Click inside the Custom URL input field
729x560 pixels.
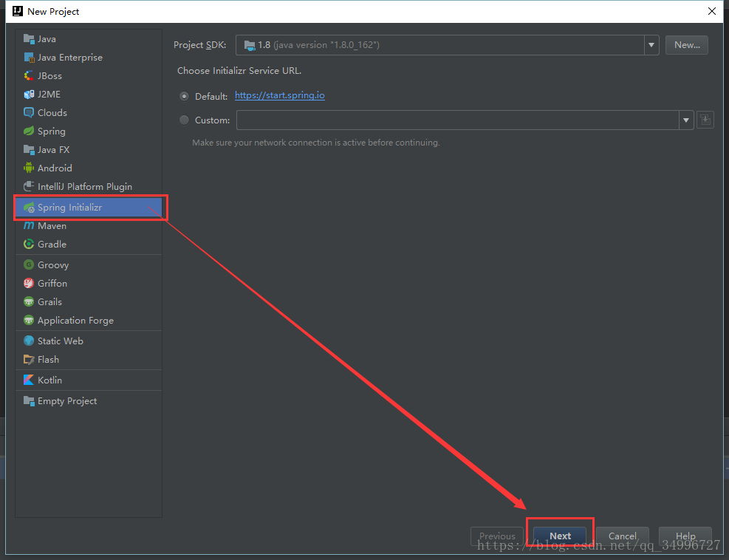click(458, 120)
